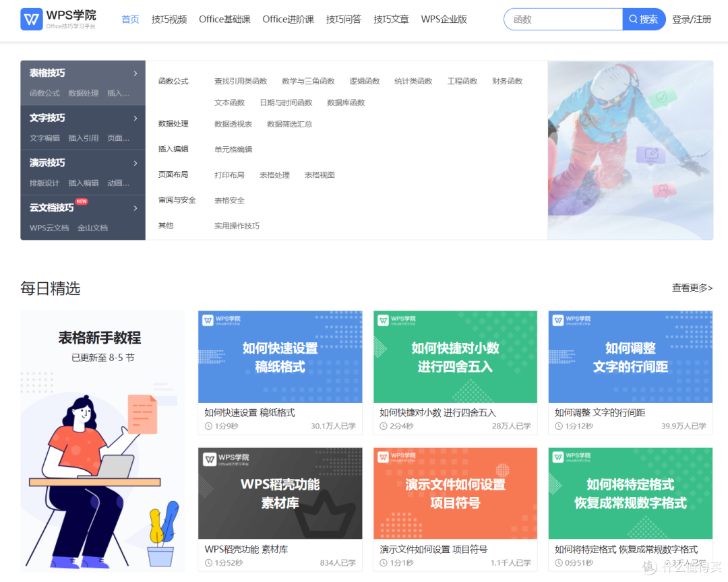Click the clock icon beside 2分4秒

tap(384, 426)
